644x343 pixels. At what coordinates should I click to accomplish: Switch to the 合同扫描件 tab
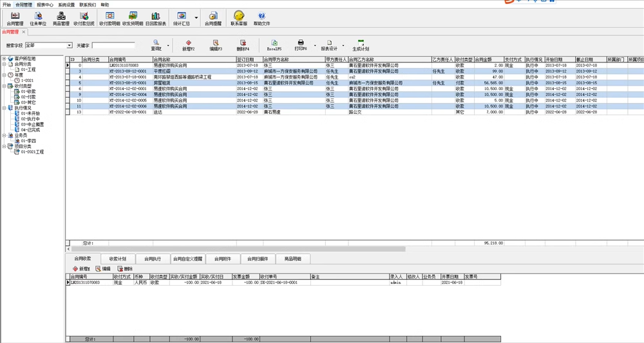tap(258, 259)
